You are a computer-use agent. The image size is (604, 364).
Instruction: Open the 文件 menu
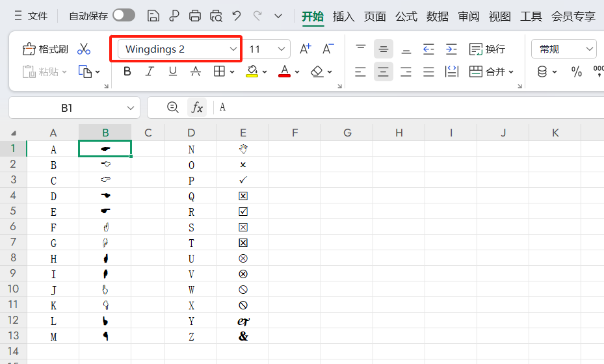[31, 16]
